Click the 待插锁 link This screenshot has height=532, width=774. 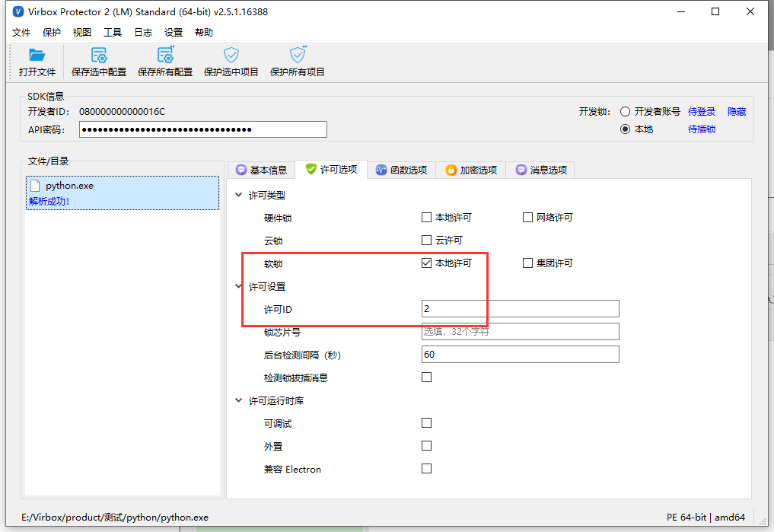[702, 129]
